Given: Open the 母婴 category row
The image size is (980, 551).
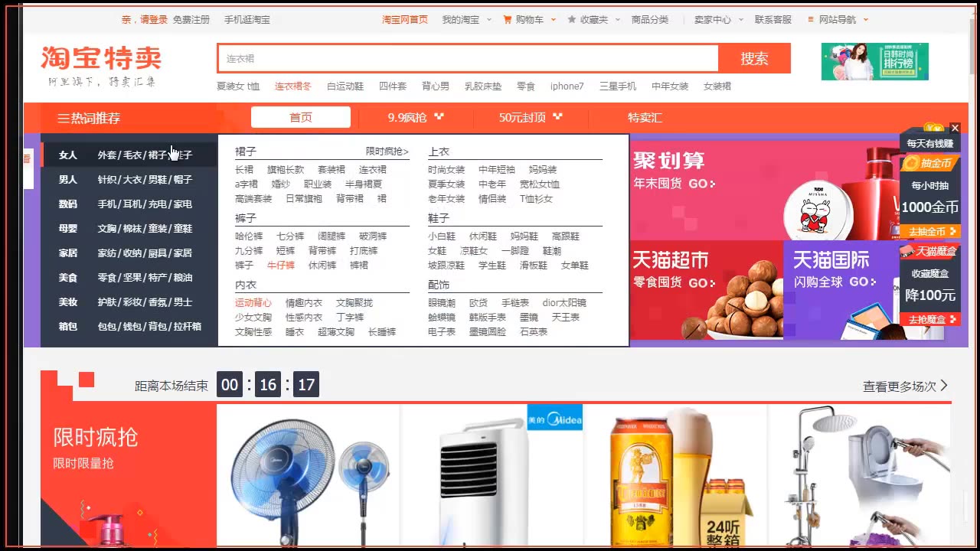Looking at the screenshot, I should click(x=129, y=228).
